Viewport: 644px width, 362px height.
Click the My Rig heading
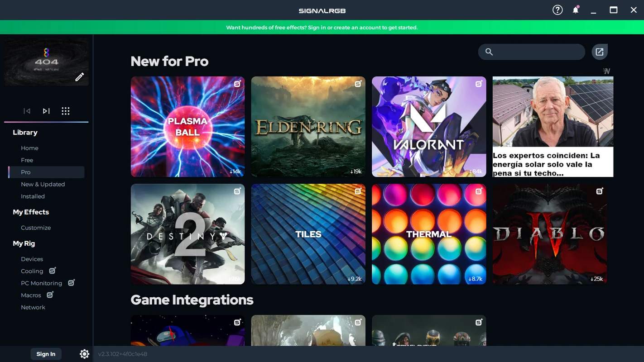click(24, 243)
